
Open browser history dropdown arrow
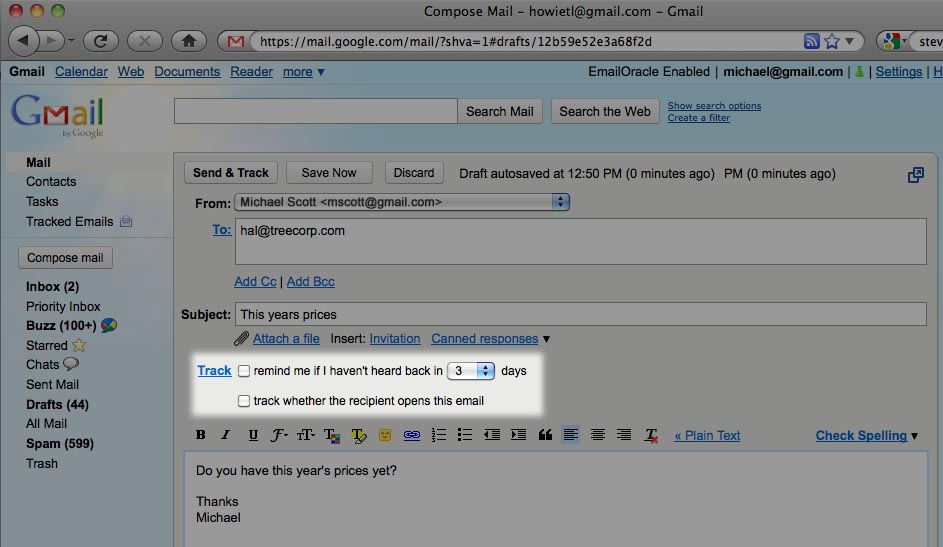point(72,41)
